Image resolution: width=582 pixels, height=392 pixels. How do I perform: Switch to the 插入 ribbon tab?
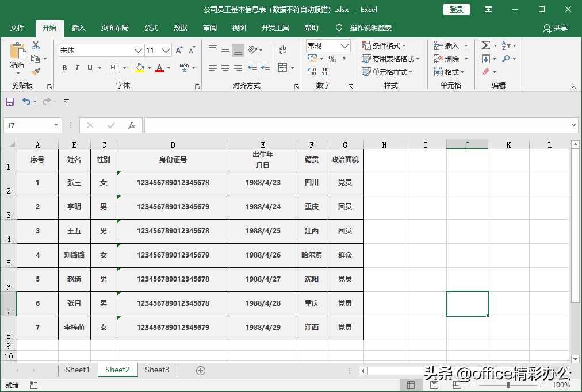pyautogui.click(x=78, y=28)
